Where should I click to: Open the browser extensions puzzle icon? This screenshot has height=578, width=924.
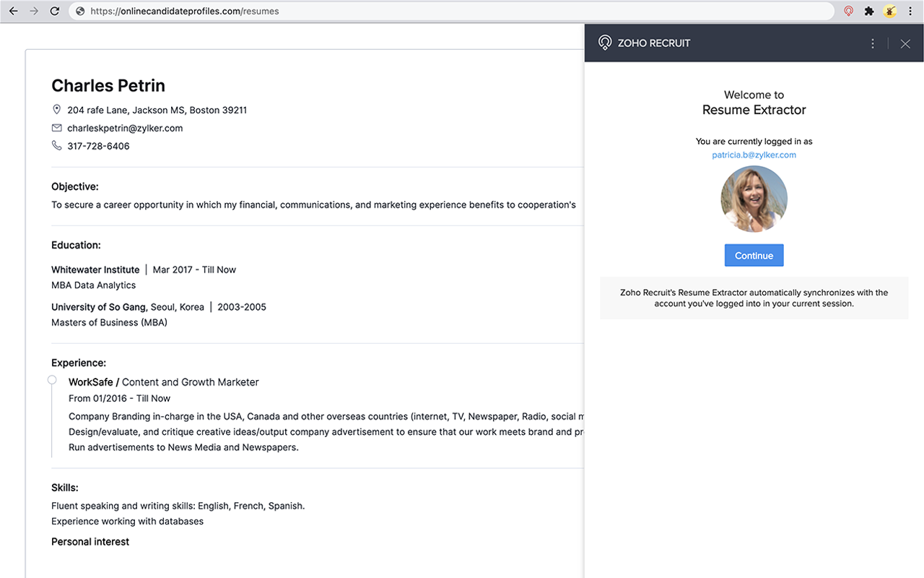868,11
